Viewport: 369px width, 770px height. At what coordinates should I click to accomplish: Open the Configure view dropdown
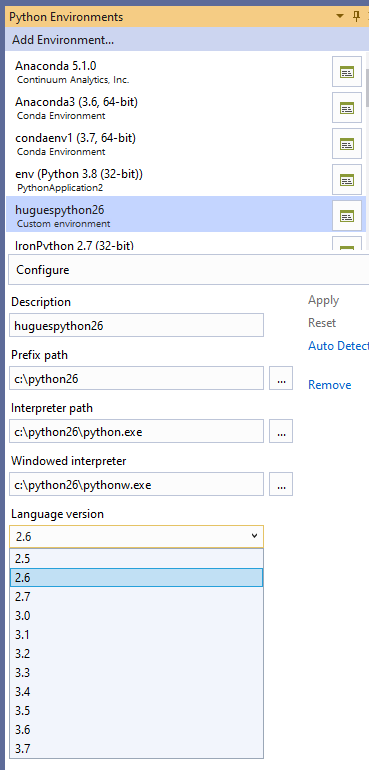click(x=189, y=270)
